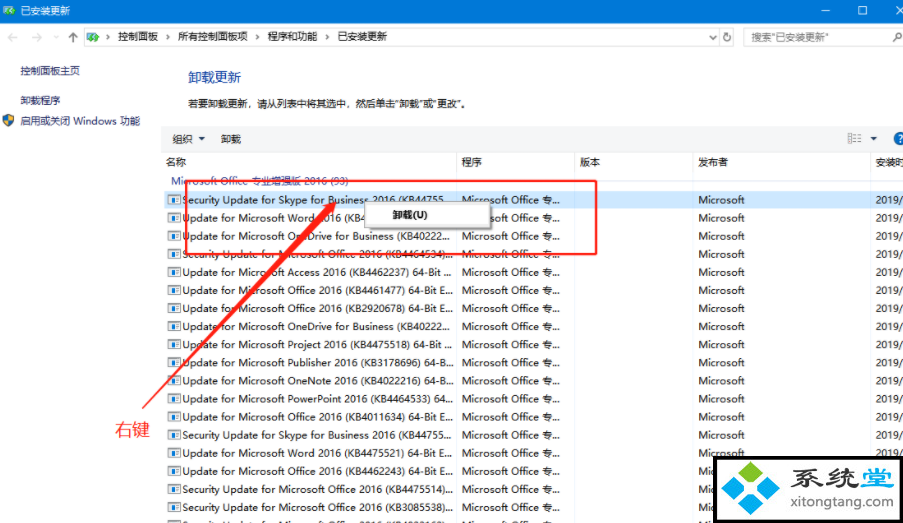Open the 组织 dropdown menu
The width and height of the screenshot is (903, 523).
point(188,139)
